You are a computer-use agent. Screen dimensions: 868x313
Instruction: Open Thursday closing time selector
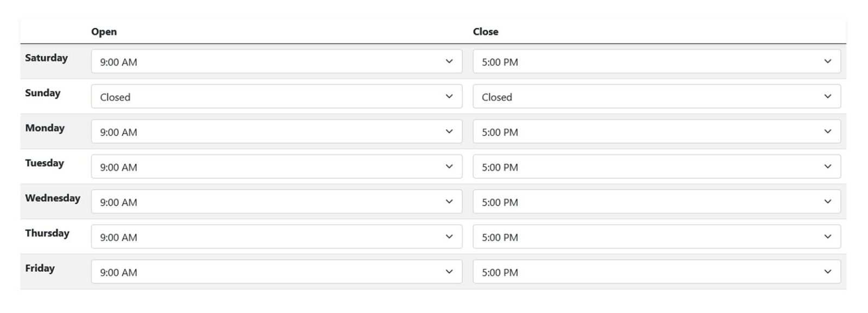tap(656, 237)
